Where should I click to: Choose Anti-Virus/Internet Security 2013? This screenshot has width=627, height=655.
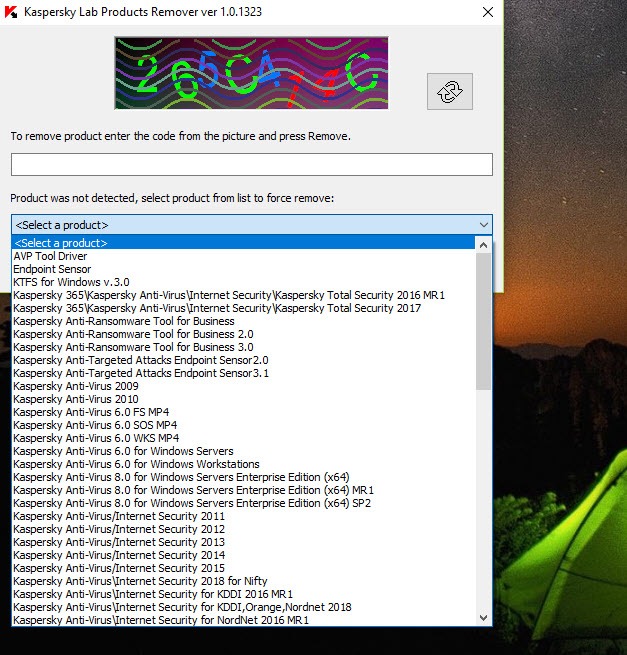pos(244,542)
